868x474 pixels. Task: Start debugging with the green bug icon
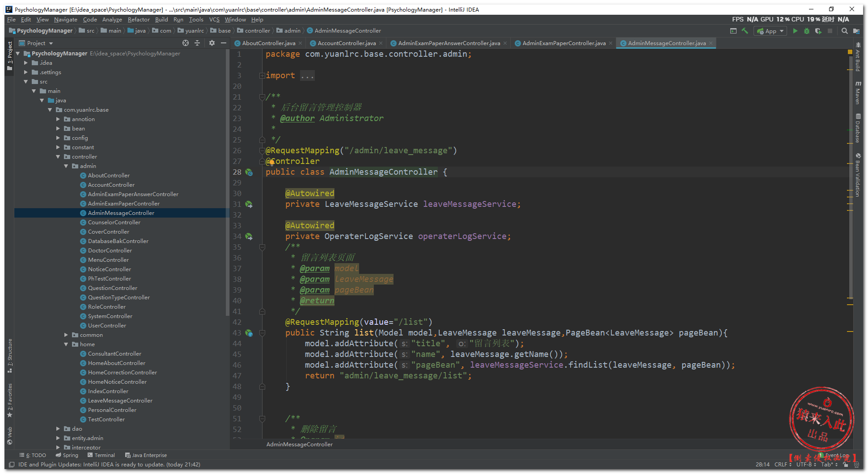[807, 31]
